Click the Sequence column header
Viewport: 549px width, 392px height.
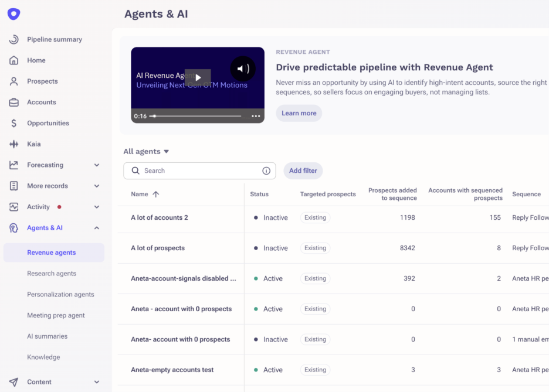pyautogui.click(x=526, y=194)
